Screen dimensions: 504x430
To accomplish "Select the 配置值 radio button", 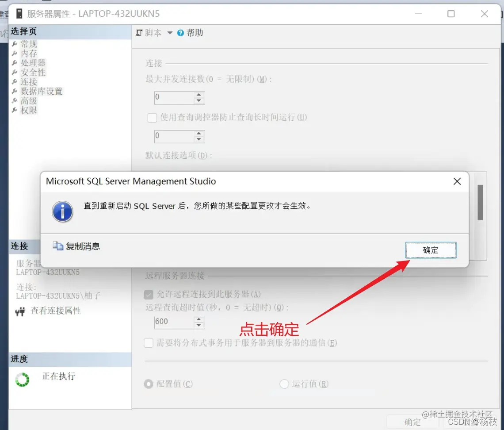I will [x=149, y=384].
